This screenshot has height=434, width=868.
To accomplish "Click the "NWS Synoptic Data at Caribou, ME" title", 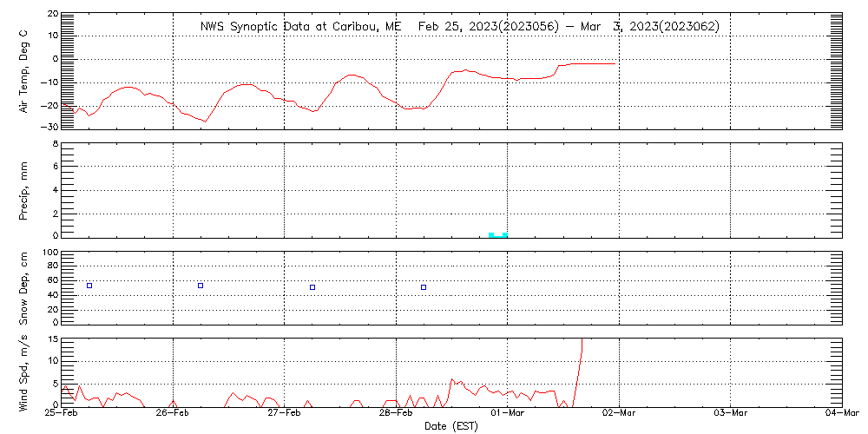I will tap(300, 27).
